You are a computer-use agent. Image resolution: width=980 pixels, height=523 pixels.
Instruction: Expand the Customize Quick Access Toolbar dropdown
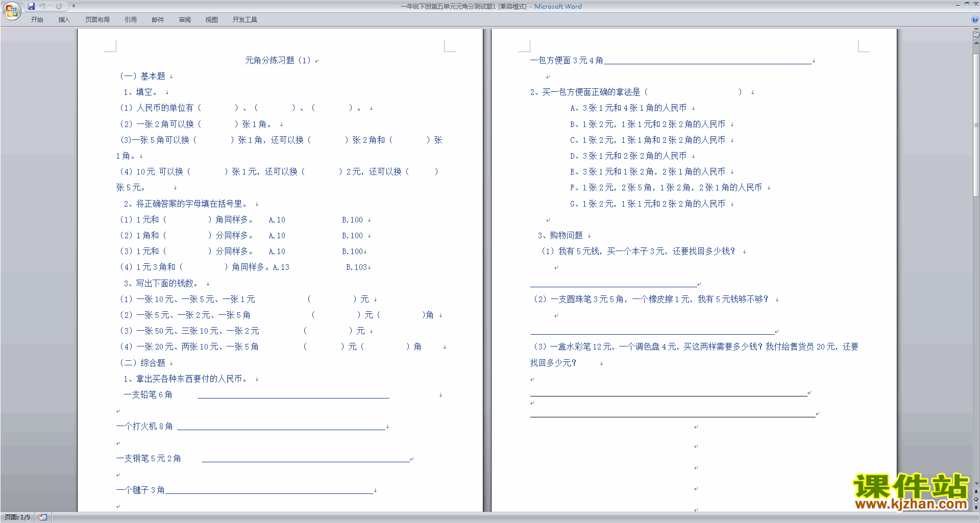[x=73, y=6]
